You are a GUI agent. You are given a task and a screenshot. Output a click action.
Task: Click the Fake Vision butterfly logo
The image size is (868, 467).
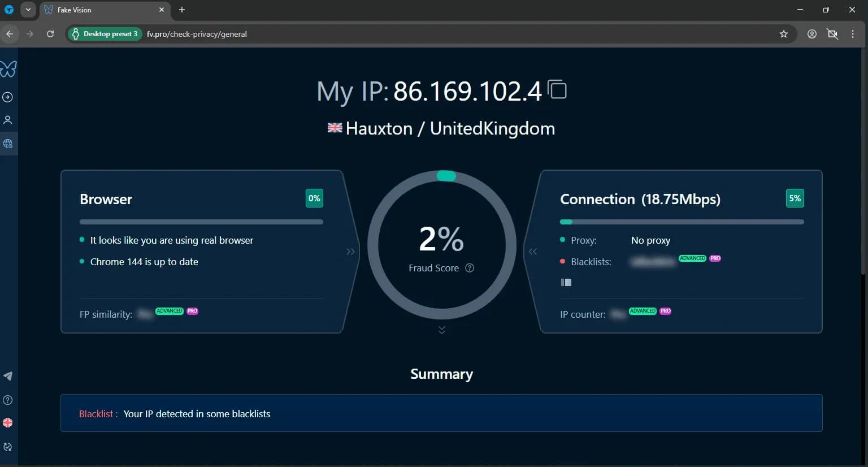(8, 68)
